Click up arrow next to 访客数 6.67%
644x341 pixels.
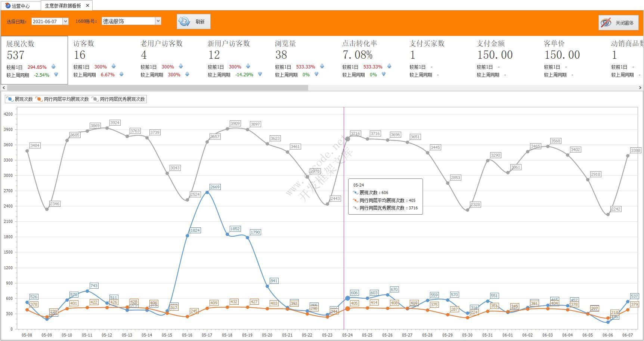pos(121,74)
